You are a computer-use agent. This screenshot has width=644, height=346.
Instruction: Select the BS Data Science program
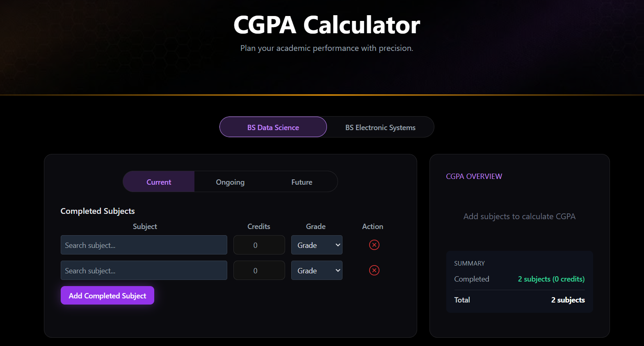(x=273, y=127)
